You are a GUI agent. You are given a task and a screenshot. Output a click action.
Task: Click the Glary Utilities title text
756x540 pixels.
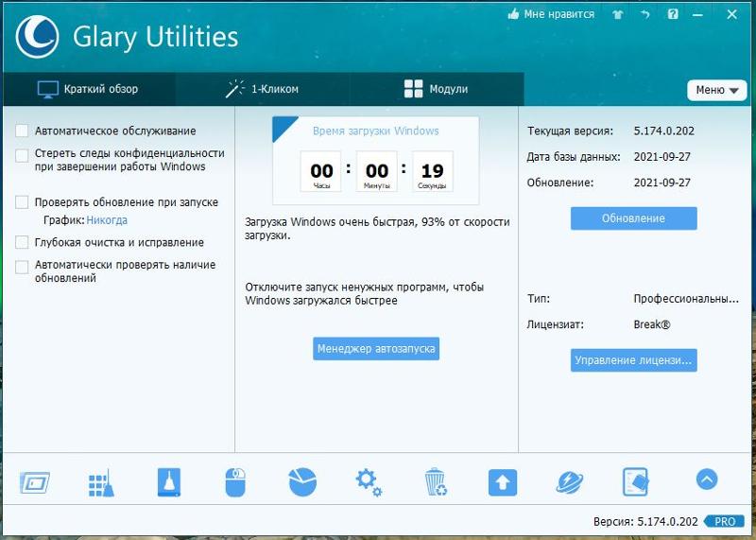[x=155, y=37]
